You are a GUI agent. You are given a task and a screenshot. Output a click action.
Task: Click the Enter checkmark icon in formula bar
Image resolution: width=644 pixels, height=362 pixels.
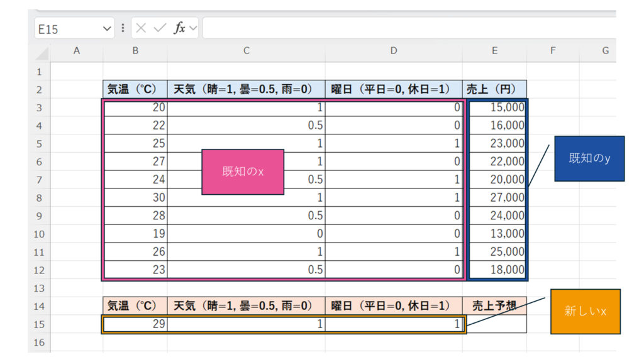point(160,28)
